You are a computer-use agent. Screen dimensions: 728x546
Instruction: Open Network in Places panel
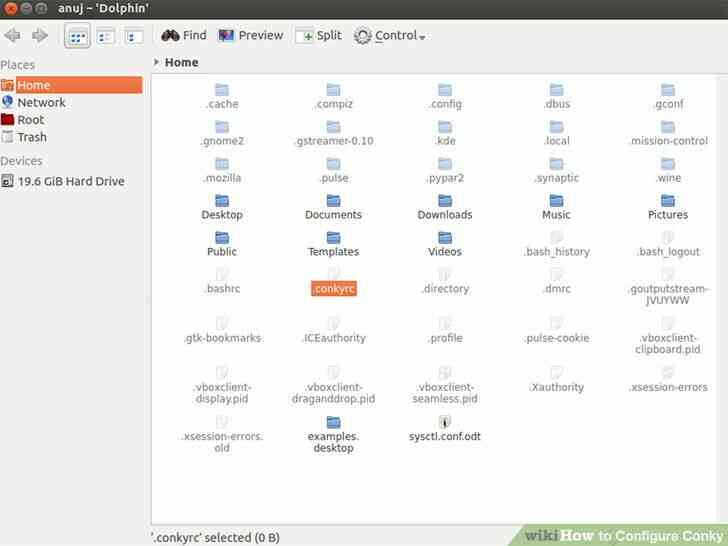click(33, 103)
